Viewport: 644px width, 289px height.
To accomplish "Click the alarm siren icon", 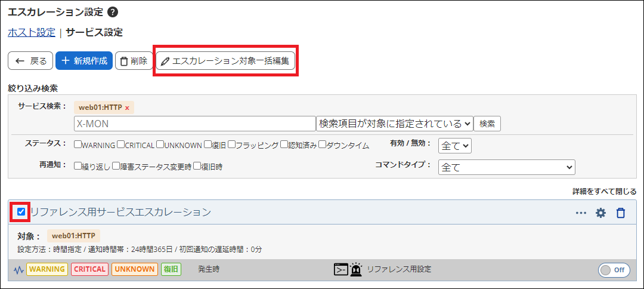I will point(356,269).
